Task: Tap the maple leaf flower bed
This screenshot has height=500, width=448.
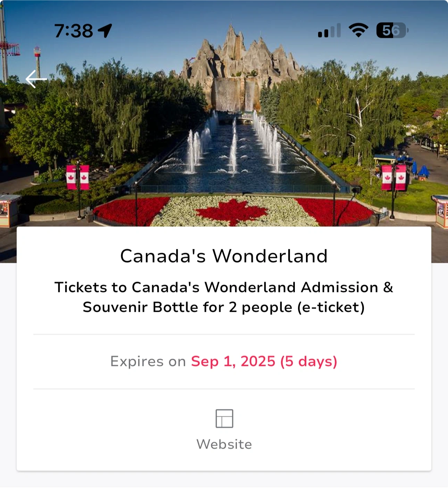Action: (x=232, y=211)
